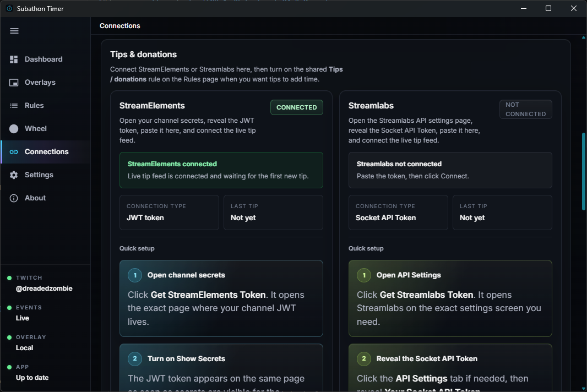Click Streamlabs step 1 number badge
Screen dimensions: 587x392
tap(364, 275)
